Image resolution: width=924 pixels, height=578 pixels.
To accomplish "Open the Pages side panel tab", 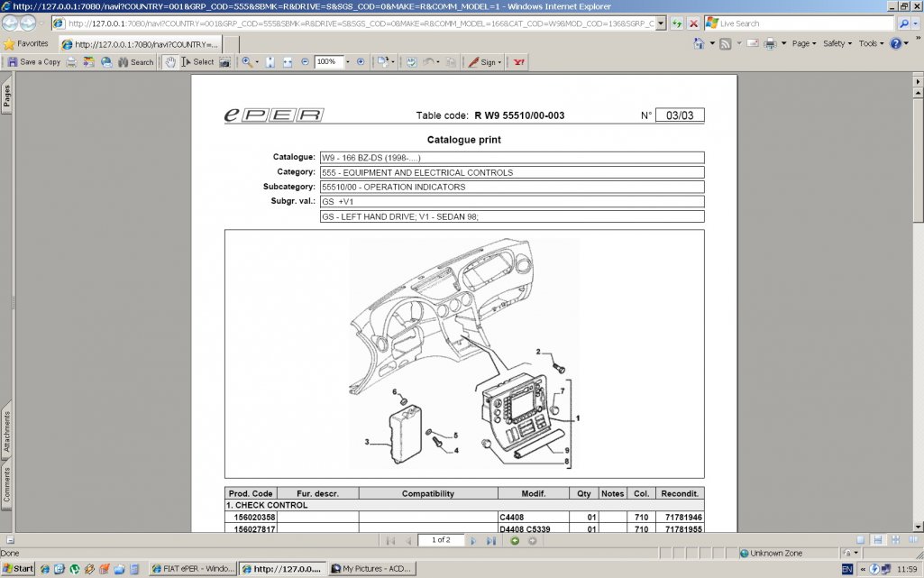I will (7, 96).
